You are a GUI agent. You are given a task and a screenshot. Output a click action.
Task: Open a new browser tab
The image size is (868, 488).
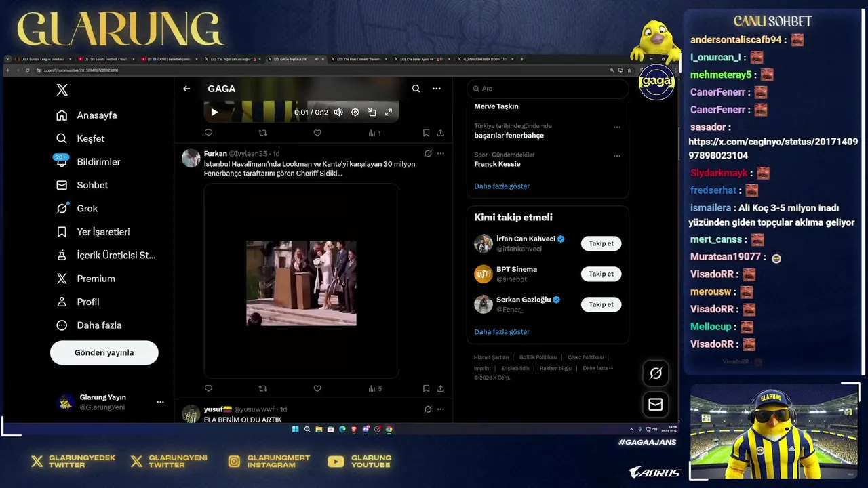pos(521,59)
